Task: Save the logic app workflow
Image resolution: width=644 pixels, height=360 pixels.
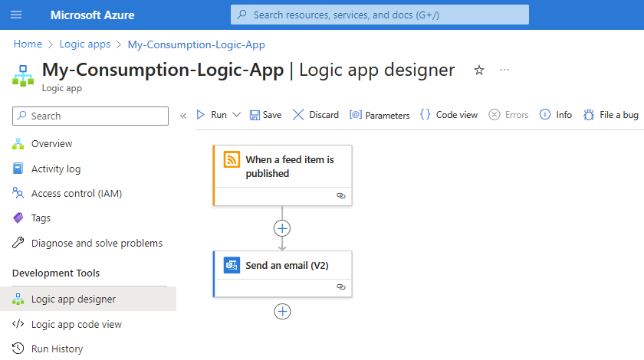Action: tap(265, 115)
